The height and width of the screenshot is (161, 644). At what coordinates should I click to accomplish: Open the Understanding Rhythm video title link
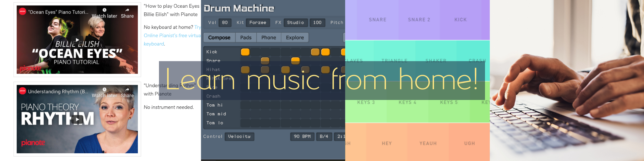click(58, 92)
